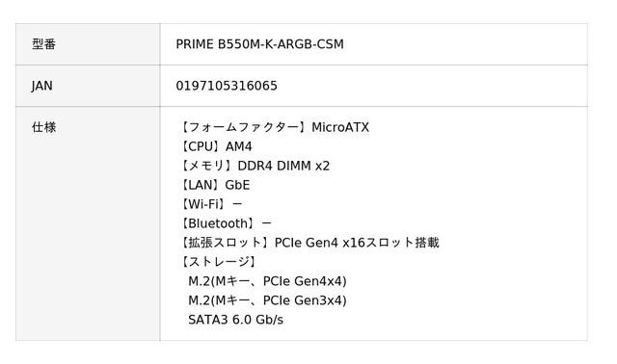
Task: Click the text DDR4 in memory line
Action: (x=255, y=166)
